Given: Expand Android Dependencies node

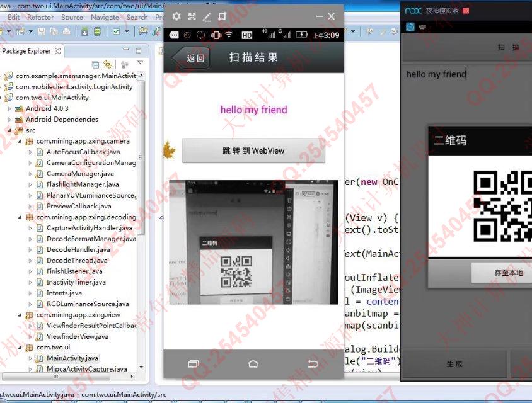Looking at the screenshot, I should tap(9, 120).
